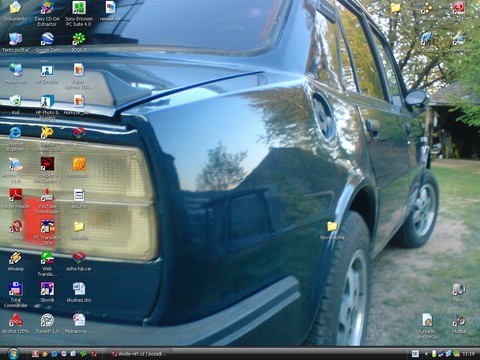Click the system tray clock

(x=469, y=354)
